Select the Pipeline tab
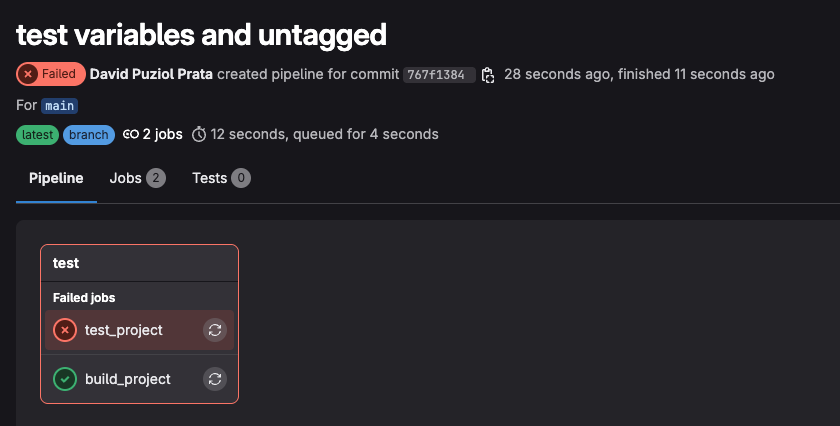Viewport: 840px width, 426px height. click(56, 178)
